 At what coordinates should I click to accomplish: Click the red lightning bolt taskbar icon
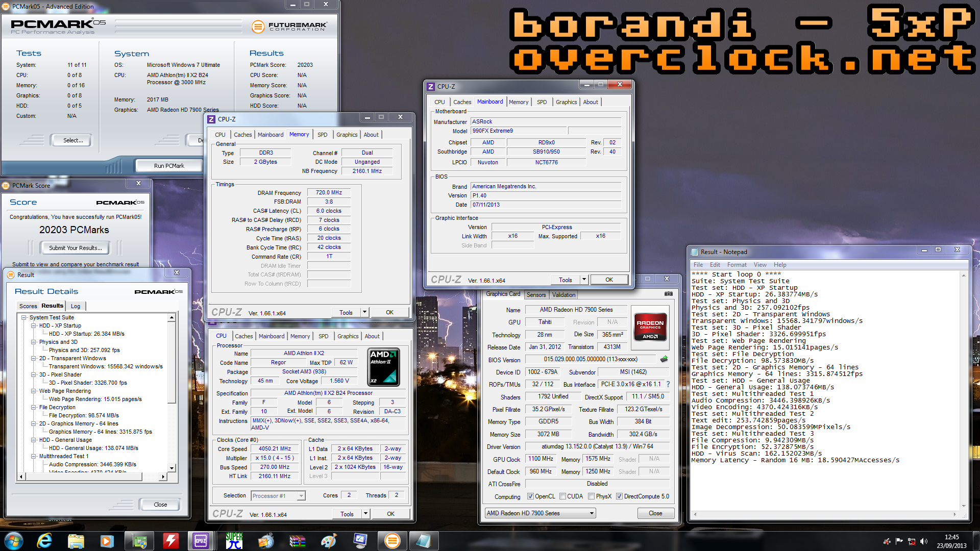click(x=170, y=541)
